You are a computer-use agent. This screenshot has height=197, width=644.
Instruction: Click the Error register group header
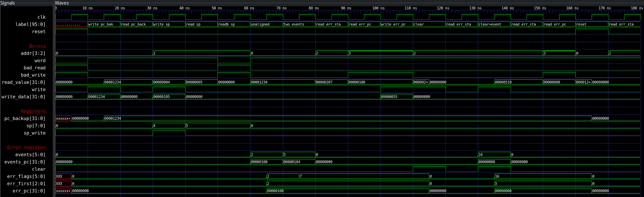pyautogui.click(x=26, y=147)
